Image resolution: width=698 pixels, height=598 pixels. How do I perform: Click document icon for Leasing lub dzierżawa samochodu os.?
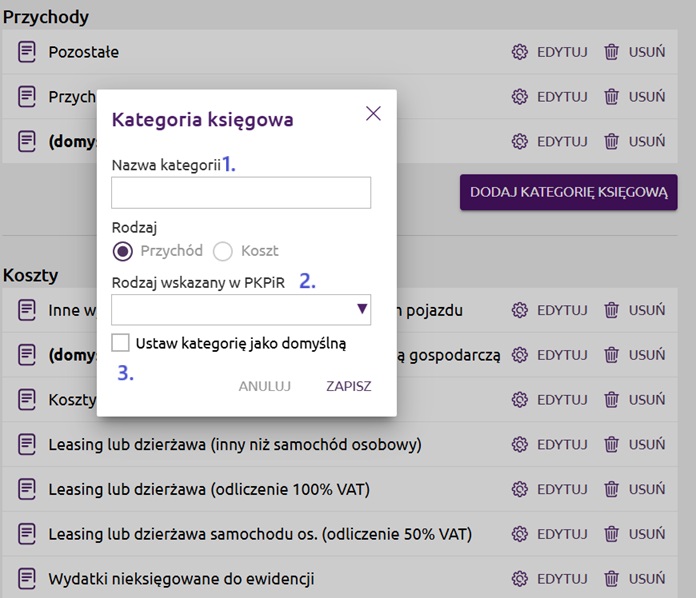tap(27, 534)
